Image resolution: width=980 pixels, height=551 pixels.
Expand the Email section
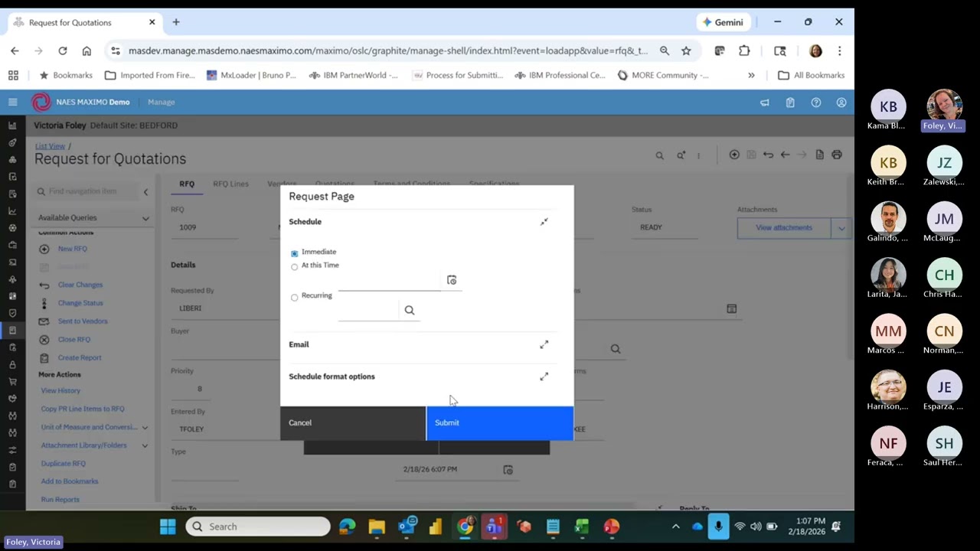tap(544, 344)
